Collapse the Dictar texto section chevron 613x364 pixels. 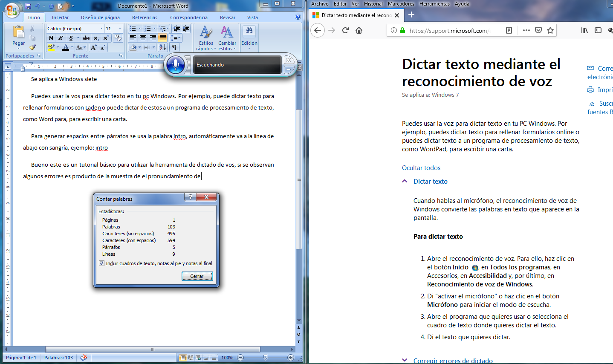[405, 181]
